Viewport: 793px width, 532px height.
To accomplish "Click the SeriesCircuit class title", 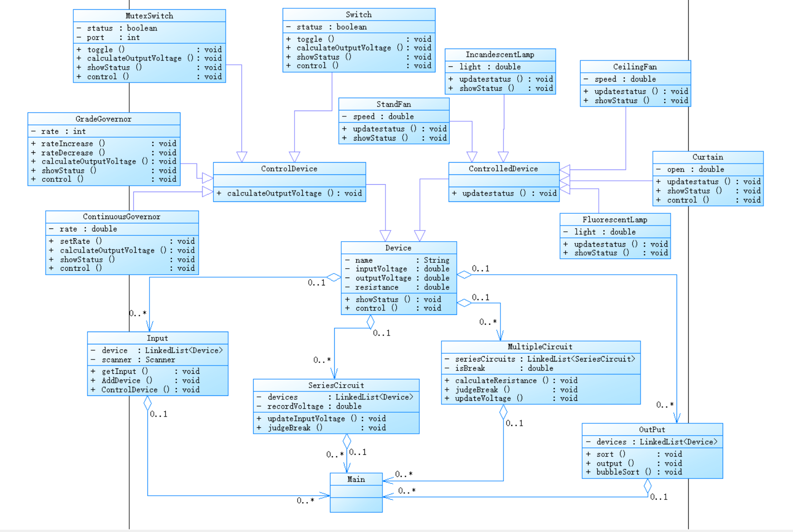I will [336, 385].
